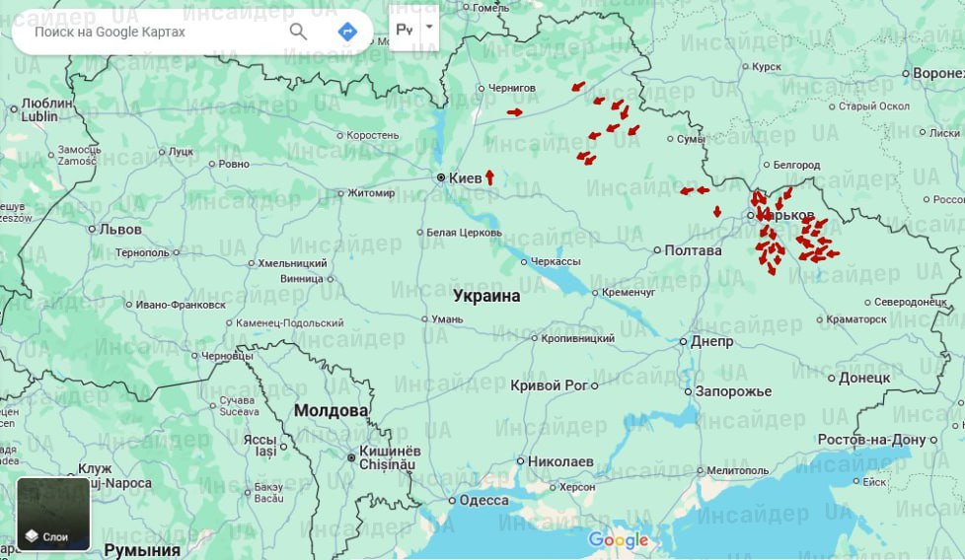Select the Запорожье city label
The width and height of the screenshot is (965, 560).
point(733,391)
